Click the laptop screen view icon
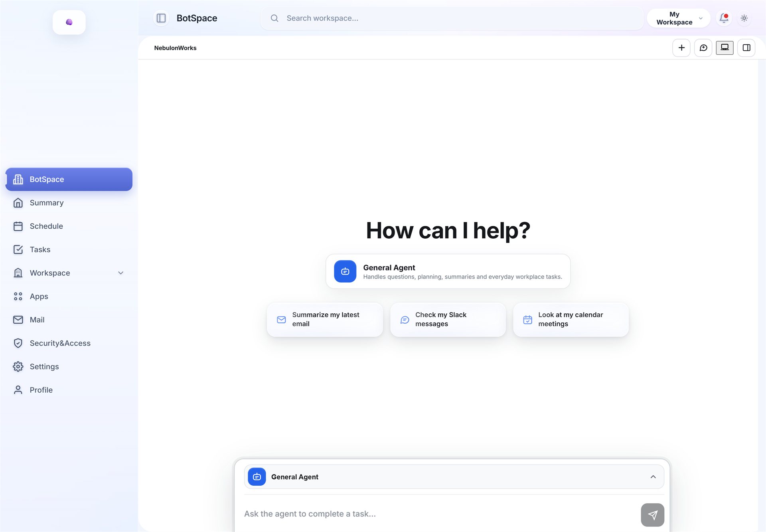The image size is (766, 532). click(x=725, y=47)
